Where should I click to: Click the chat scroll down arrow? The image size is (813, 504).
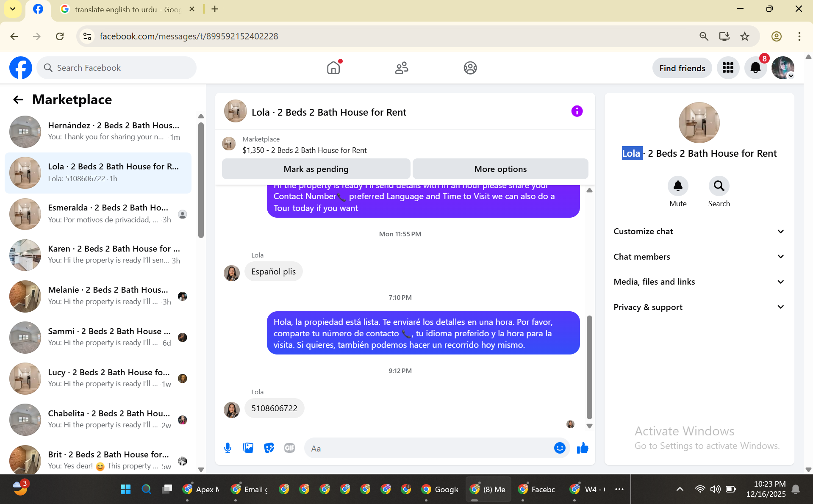589,426
